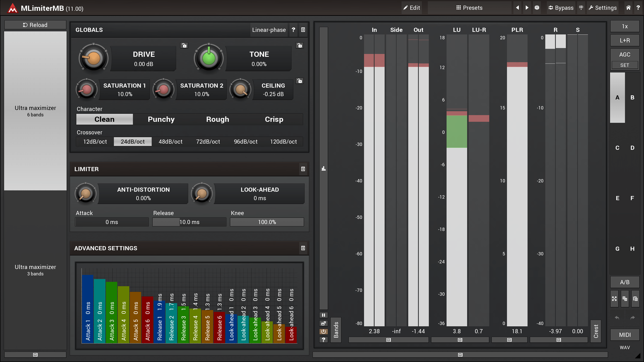Select the Punchy character option

(161, 119)
